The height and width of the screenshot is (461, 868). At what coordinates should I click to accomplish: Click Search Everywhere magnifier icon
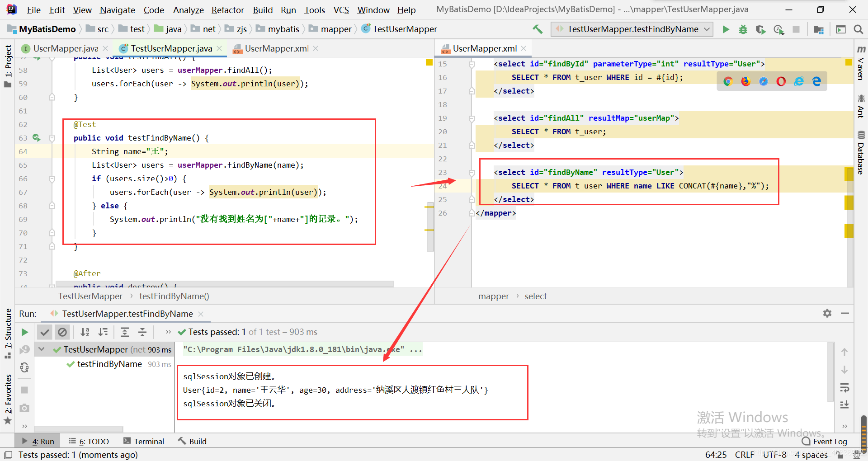(x=858, y=29)
